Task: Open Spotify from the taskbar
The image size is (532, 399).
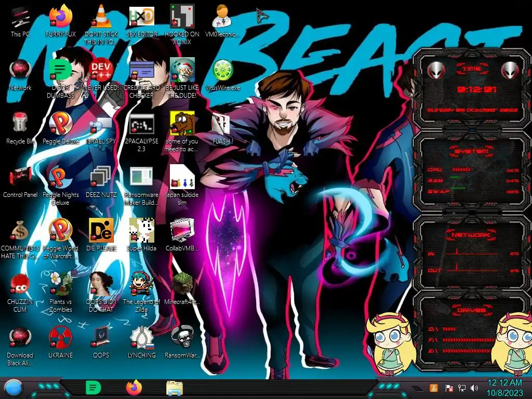Action: click(93, 388)
